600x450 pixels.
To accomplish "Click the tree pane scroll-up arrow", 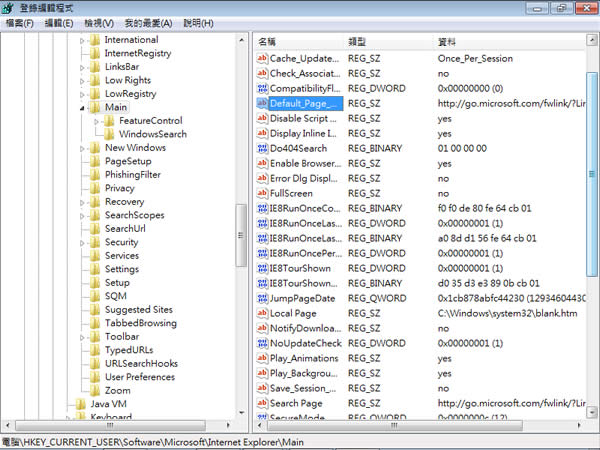I will [x=241, y=40].
